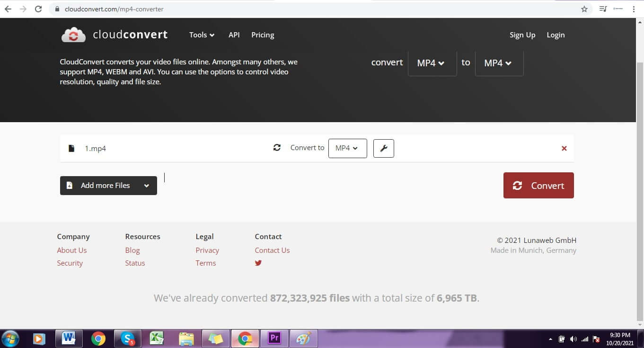
Task: Click the taskbar clock showing 9:30 PM
Action: pyautogui.click(x=620, y=339)
